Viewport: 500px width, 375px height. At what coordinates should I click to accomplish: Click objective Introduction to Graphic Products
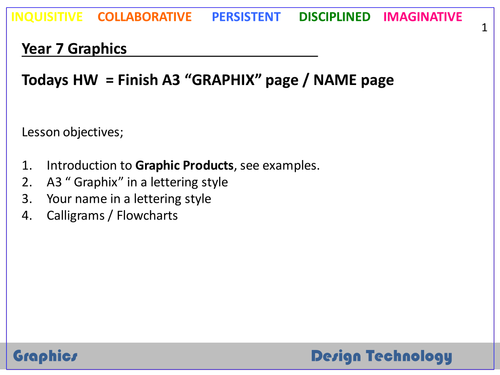183,165
